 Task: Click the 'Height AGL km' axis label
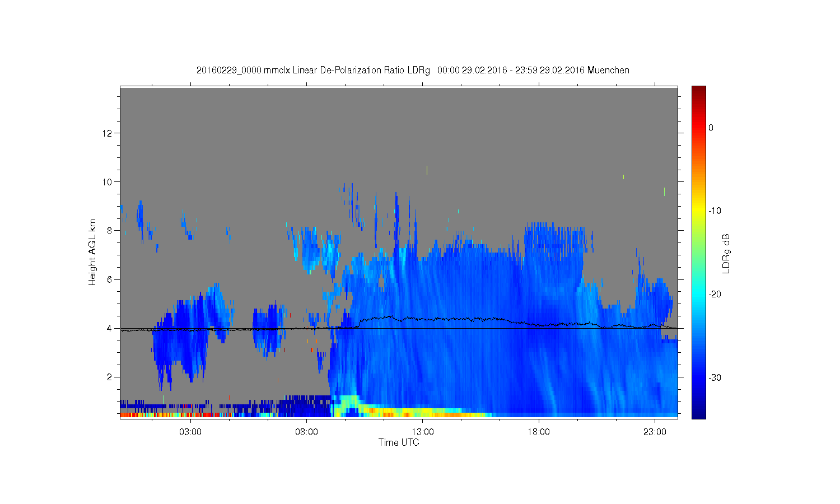[x=92, y=252]
